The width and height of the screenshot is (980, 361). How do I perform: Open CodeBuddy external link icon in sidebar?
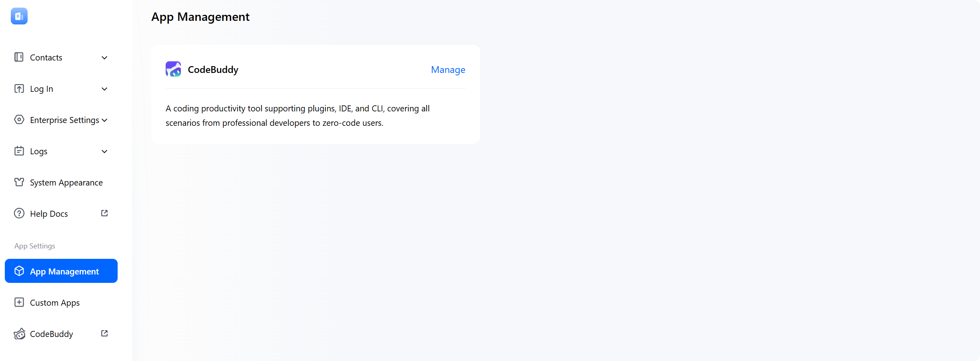pyautogui.click(x=104, y=333)
